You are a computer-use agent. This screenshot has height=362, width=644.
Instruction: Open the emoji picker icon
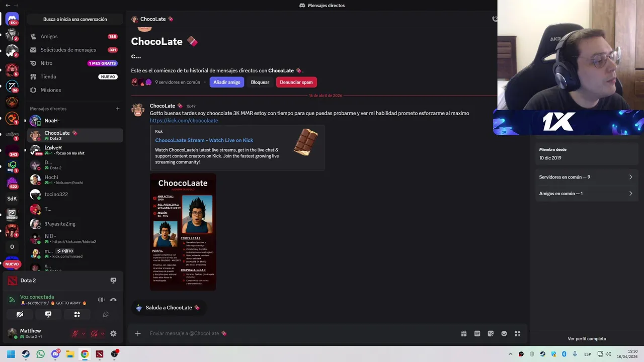click(x=504, y=333)
